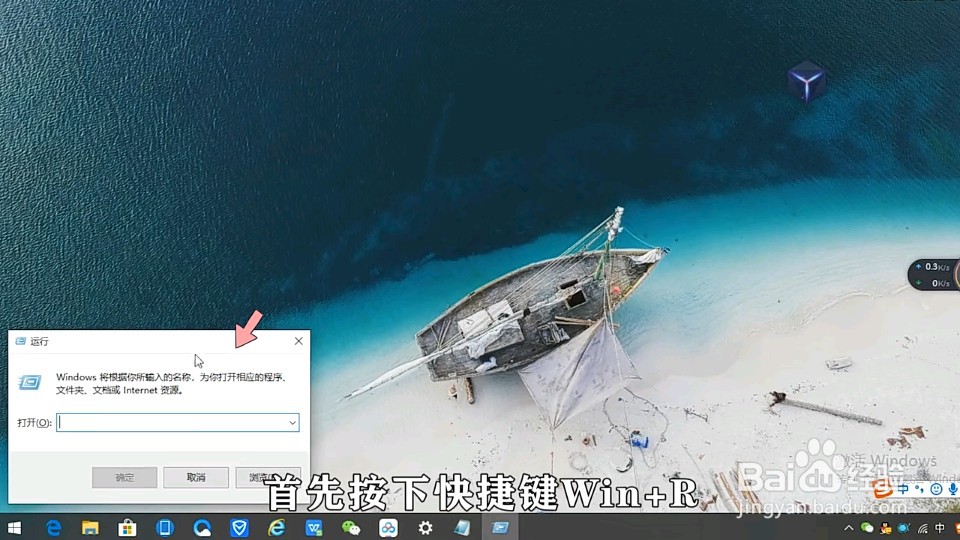Open WPS Office from the taskbar

pos(314,528)
